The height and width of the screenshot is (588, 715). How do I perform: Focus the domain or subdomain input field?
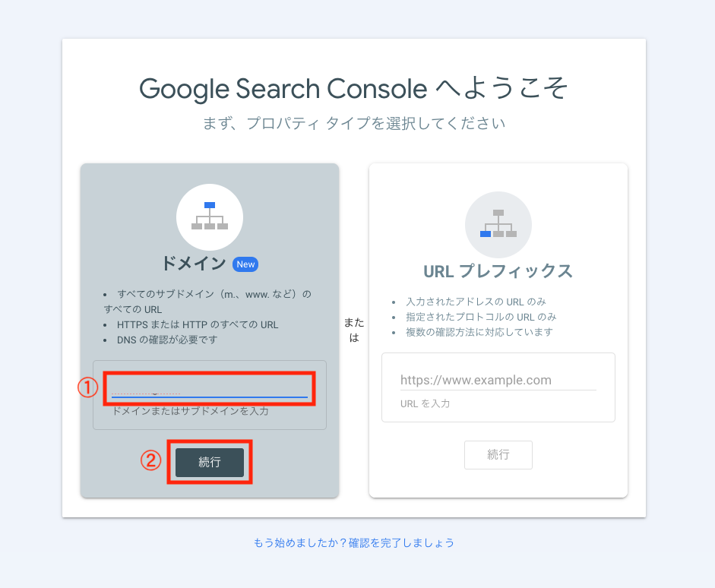210,389
